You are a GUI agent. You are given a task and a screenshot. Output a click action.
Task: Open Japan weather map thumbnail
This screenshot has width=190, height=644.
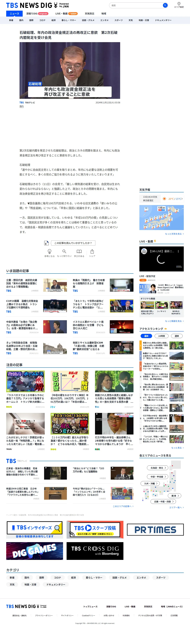[161, 217]
